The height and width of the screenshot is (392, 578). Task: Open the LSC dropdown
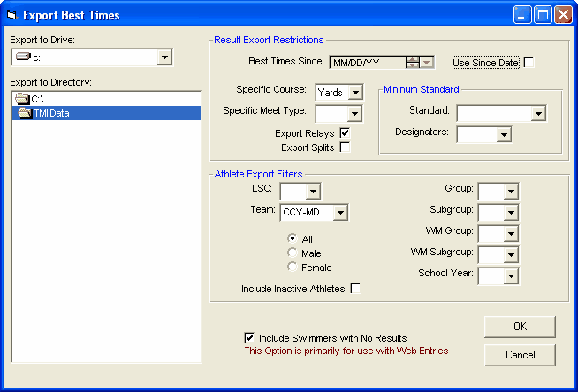(313, 192)
